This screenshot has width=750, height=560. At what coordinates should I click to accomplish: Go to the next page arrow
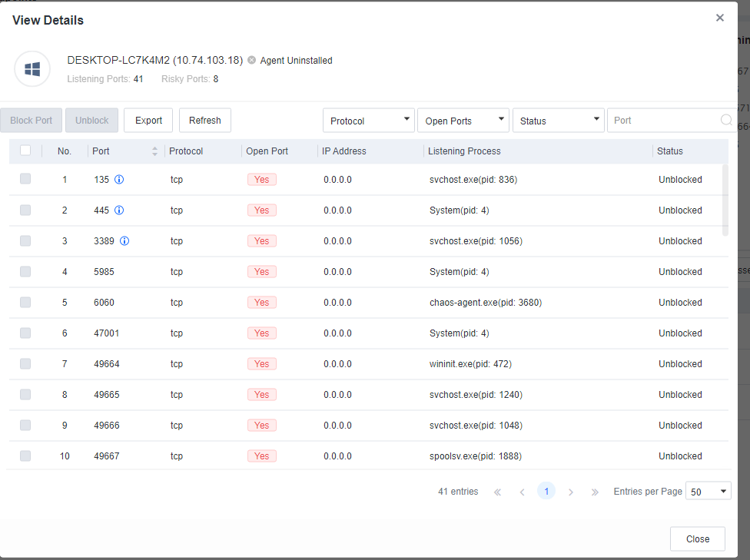click(570, 492)
